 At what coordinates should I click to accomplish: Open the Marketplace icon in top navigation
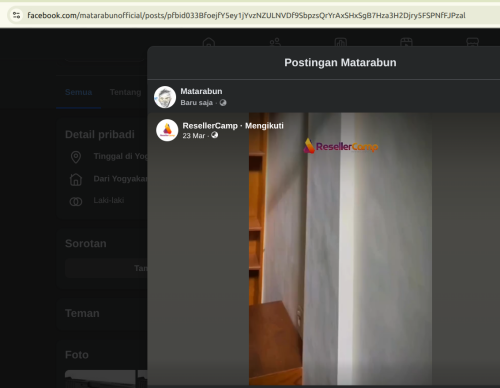click(472, 42)
